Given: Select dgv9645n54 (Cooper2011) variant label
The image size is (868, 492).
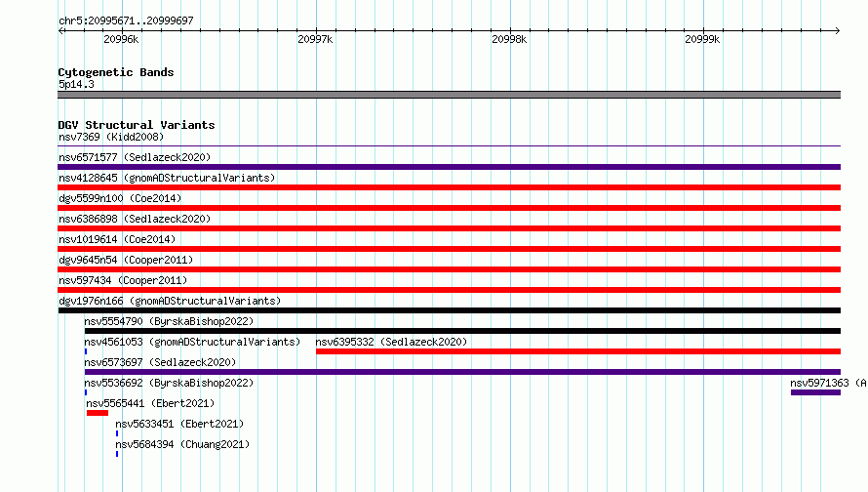Looking at the screenshot, I should (x=126, y=260).
